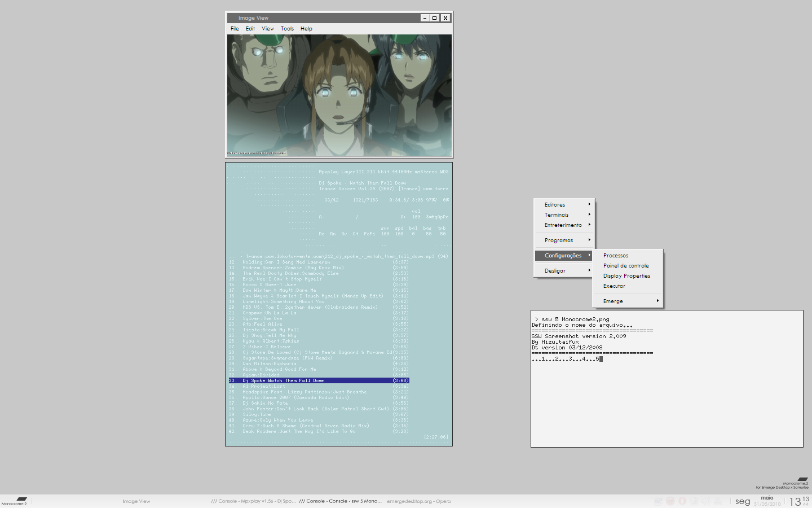Select track 25 Dj Shog:Tell Me Why
This screenshot has height=508, width=812.
319,335
